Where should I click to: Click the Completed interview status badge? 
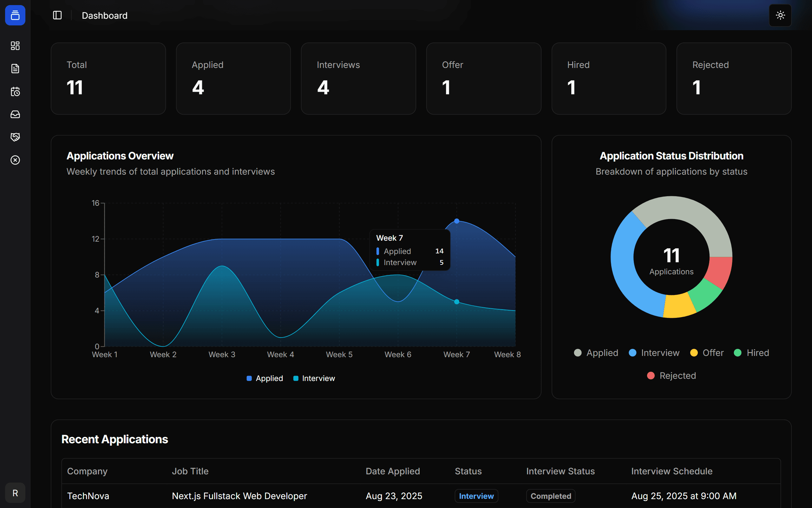coord(551,496)
